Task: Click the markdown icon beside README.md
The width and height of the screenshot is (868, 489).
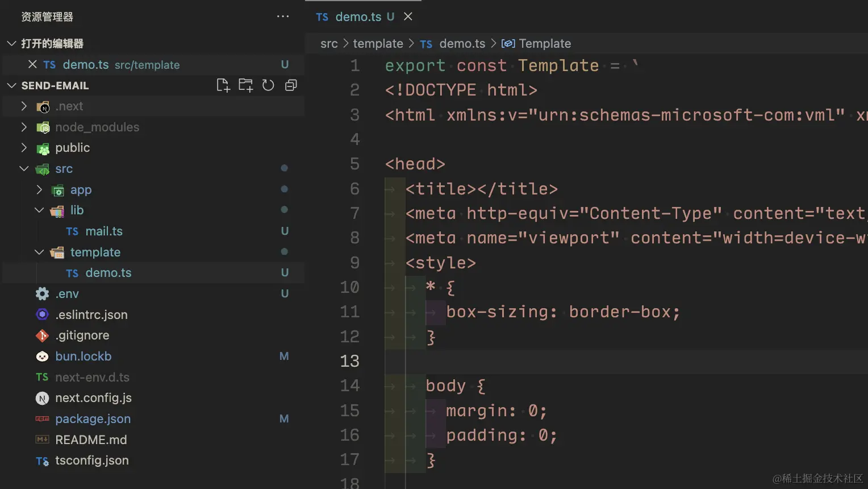Action: click(x=42, y=440)
